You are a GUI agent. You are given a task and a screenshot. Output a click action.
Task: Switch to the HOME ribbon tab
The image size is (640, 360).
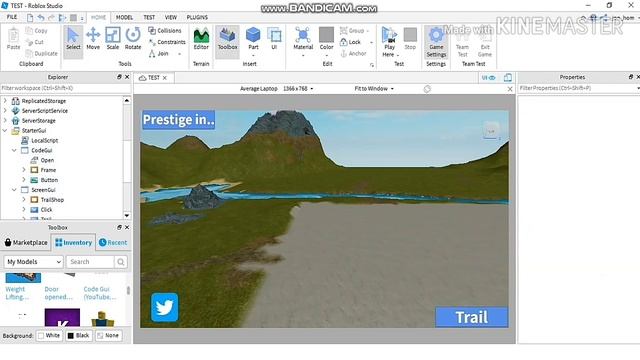tap(98, 17)
